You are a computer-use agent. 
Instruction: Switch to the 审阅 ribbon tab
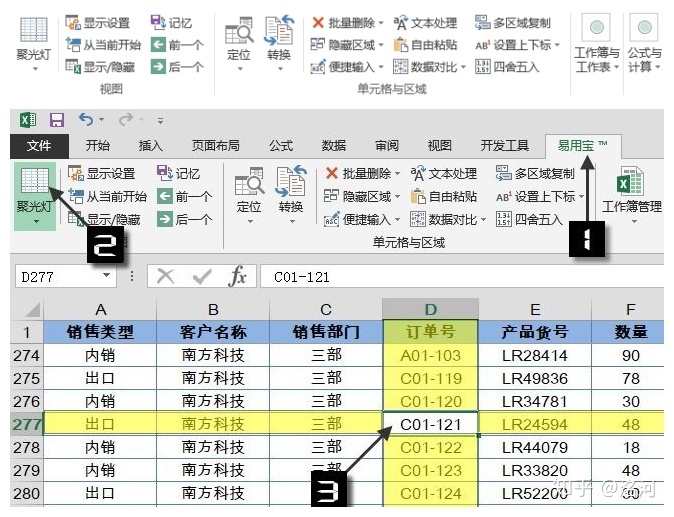pyautogui.click(x=387, y=146)
